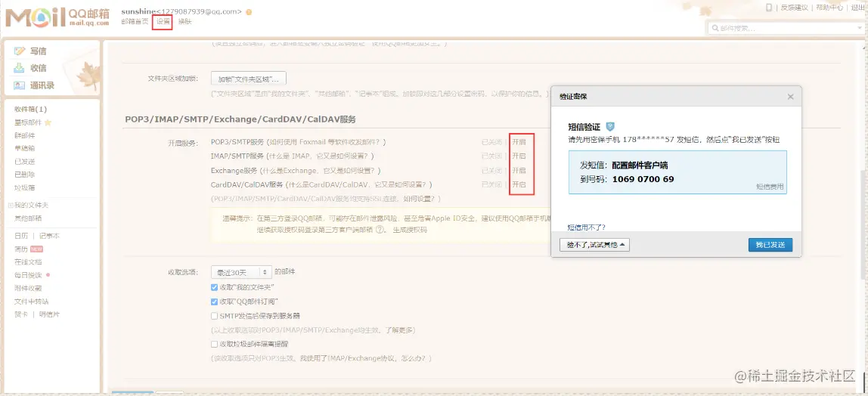
Task: Click the magnifier icon in mail search
Action: pos(716,28)
